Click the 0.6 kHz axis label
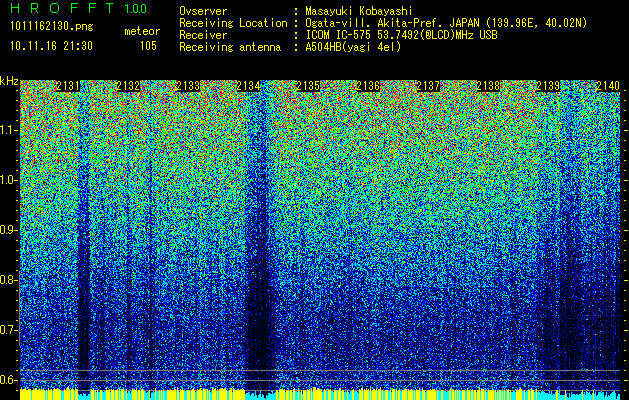The height and width of the screenshot is (400, 629). pos(9,380)
